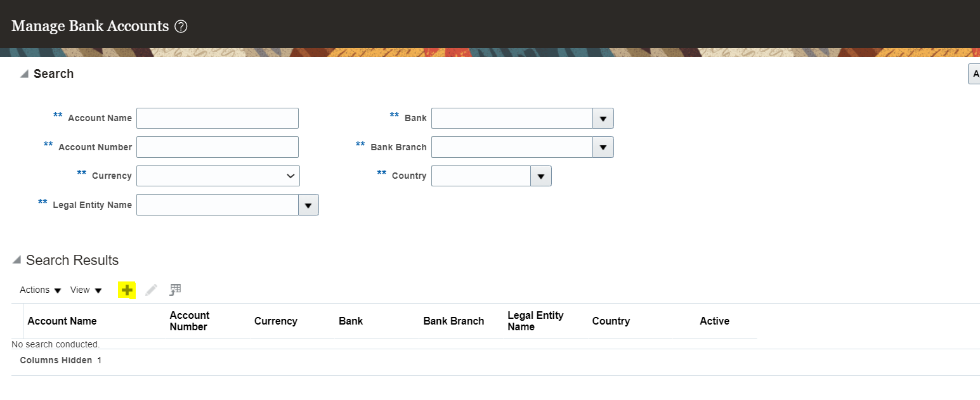Open the View menu
This screenshot has width=980, height=400.
coord(86,290)
